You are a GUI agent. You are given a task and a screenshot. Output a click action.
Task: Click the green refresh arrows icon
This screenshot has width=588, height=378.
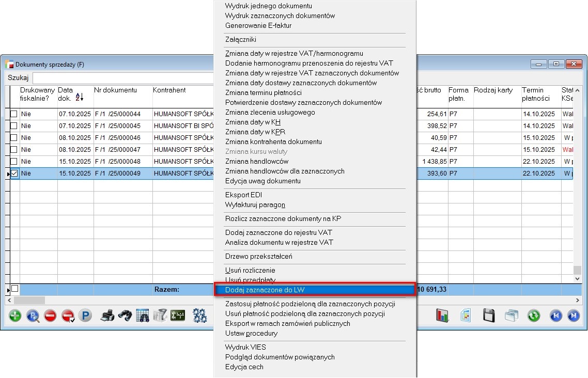(x=534, y=316)
